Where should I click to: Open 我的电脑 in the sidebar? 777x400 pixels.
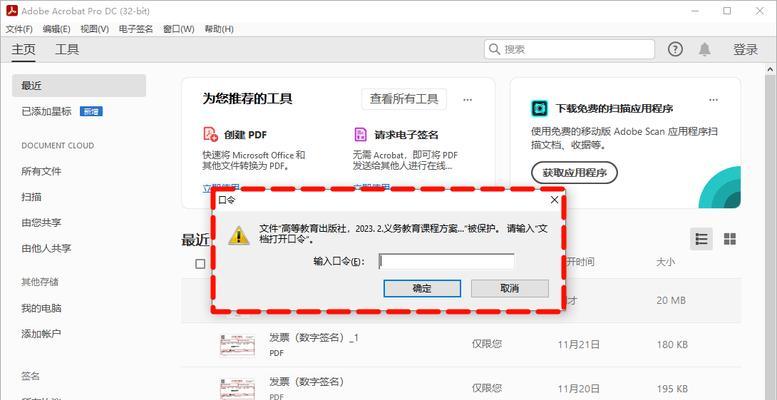pyautogui.click(x=41, y=308)
